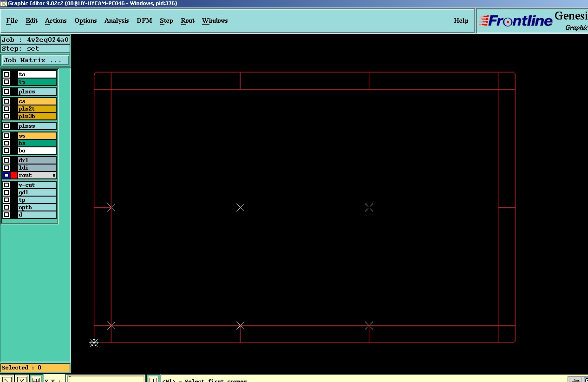
Task: Toggle display checkbox for layer cs
Action: click(7, 101)
